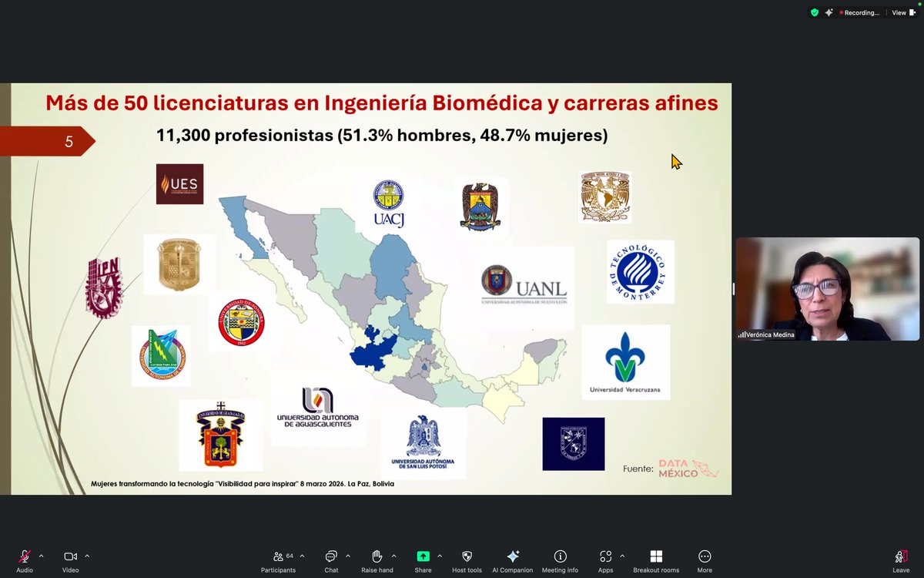Show Meeting info

(x=560, y=560)
